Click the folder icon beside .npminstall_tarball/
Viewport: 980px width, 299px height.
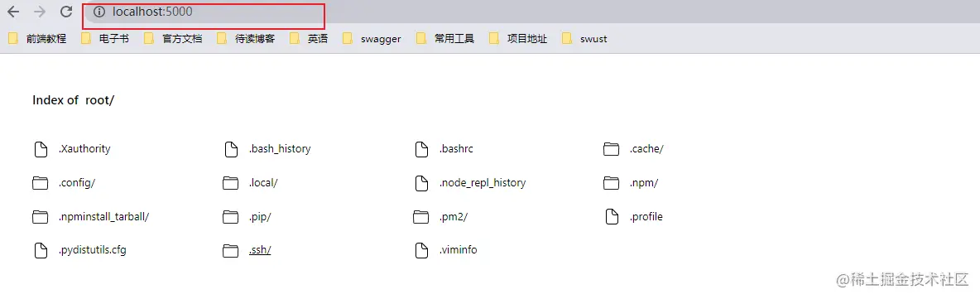coord(40,217)
